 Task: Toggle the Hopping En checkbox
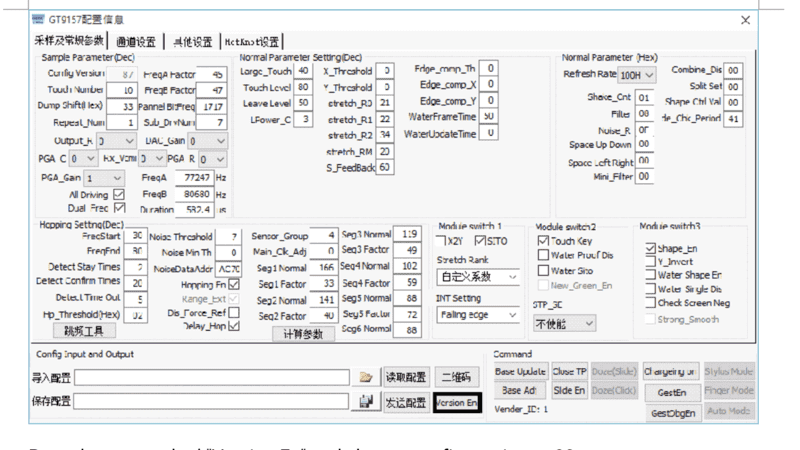point(234,284)
